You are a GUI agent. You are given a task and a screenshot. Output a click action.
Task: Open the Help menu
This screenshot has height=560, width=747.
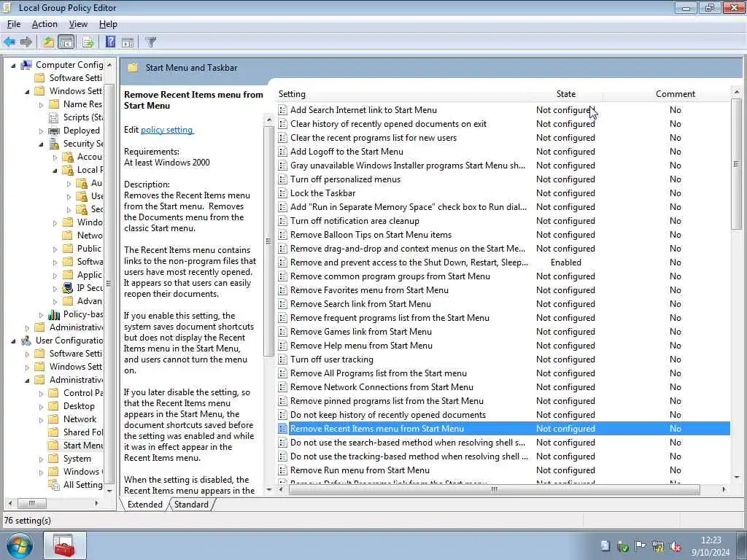(x=108, y=24)
